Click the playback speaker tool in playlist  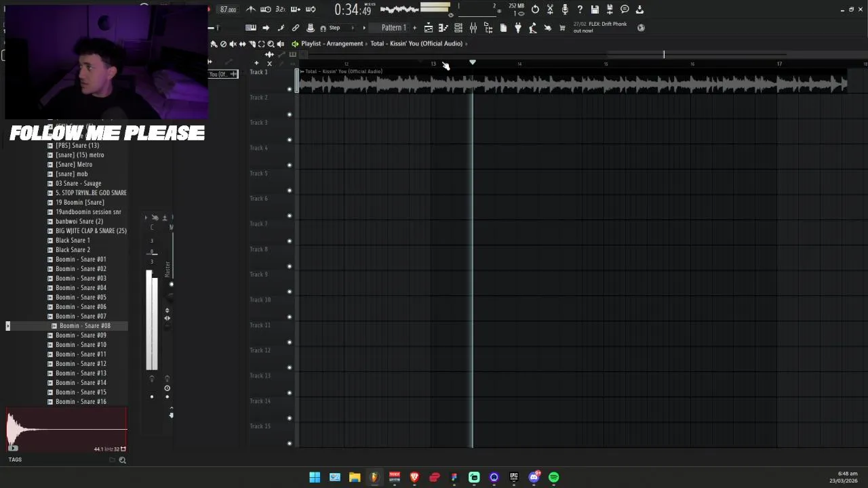click(x=280, y=43)
